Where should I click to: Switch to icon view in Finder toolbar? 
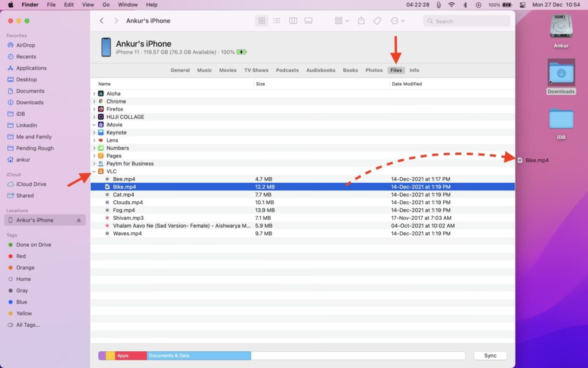click(262, 21)
